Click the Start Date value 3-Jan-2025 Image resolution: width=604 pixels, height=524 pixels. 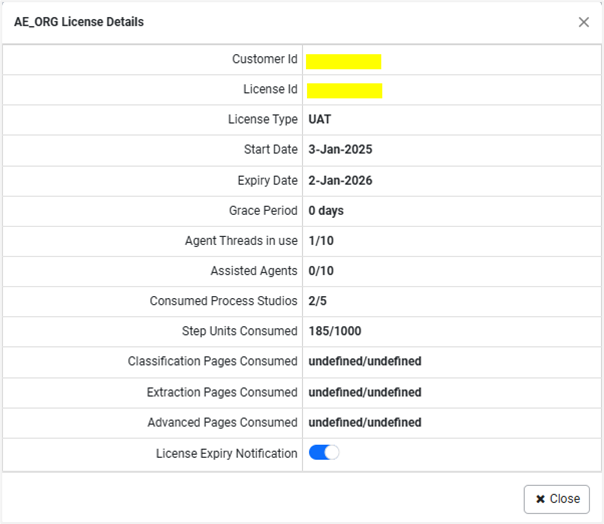click(x=340, y=150)
